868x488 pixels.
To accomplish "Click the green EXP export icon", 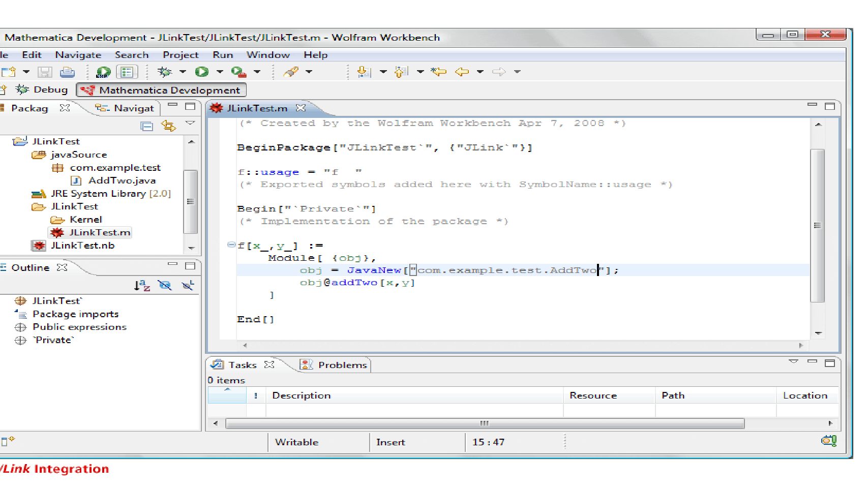I will (x=103, y=72).
